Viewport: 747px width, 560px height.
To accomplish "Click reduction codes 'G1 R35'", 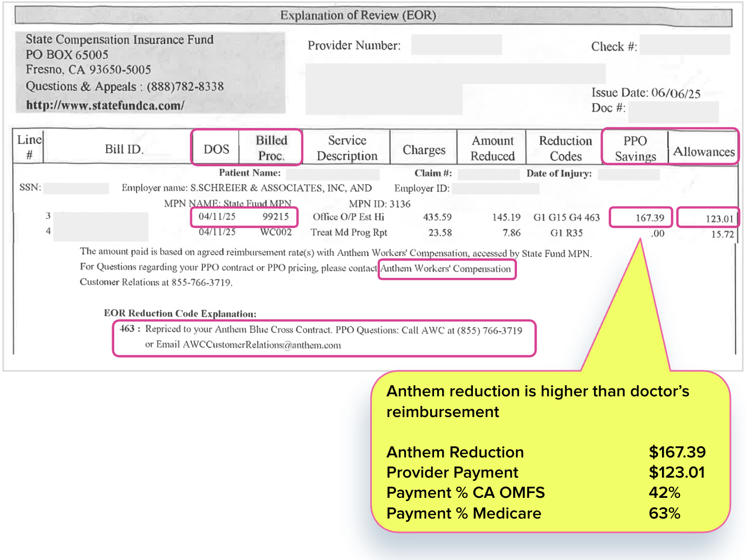I will tap(566, 233).
